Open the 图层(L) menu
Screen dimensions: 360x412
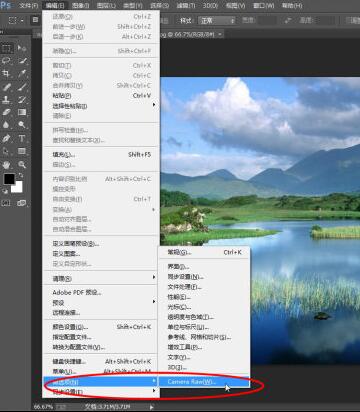point(106,6)
